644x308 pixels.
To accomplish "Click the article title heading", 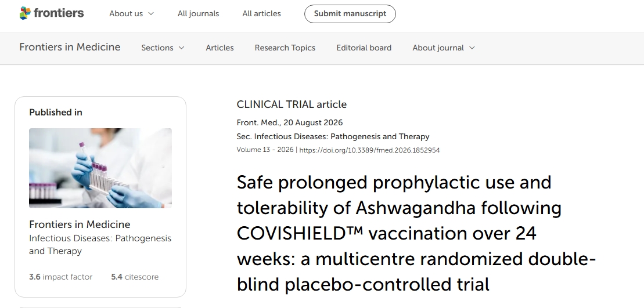I will [416, 233].
